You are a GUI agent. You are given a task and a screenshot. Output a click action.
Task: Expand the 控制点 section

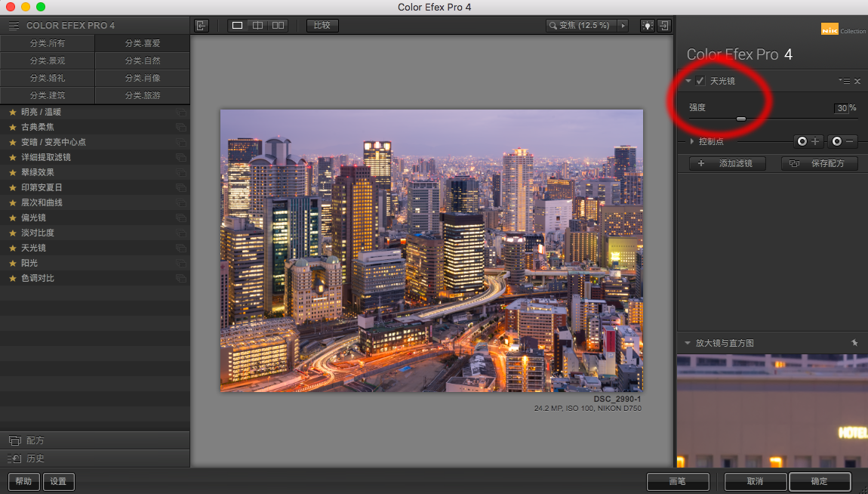[x=691, y=141]
